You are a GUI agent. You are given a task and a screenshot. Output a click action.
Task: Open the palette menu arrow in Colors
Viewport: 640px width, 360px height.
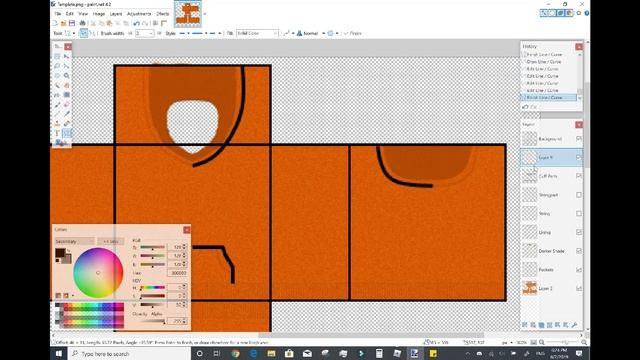pyautogui.click(x=73, y=296)
